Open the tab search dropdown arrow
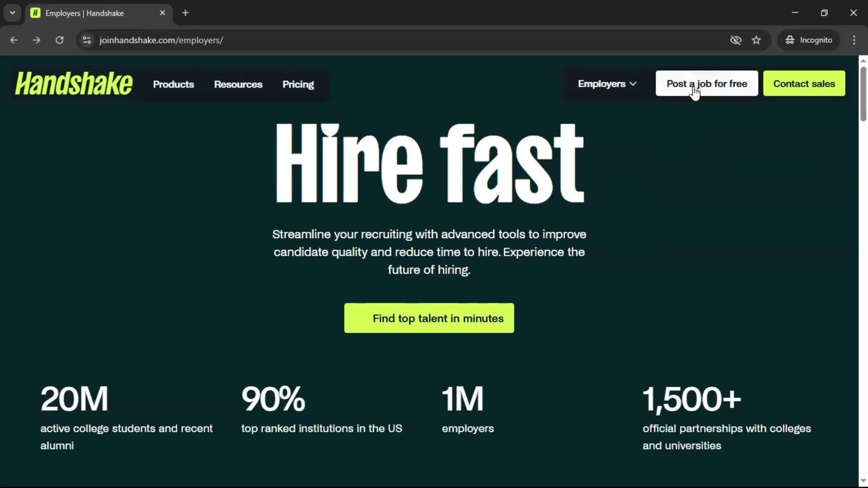 pyautogui.click(x=12, y=13)
